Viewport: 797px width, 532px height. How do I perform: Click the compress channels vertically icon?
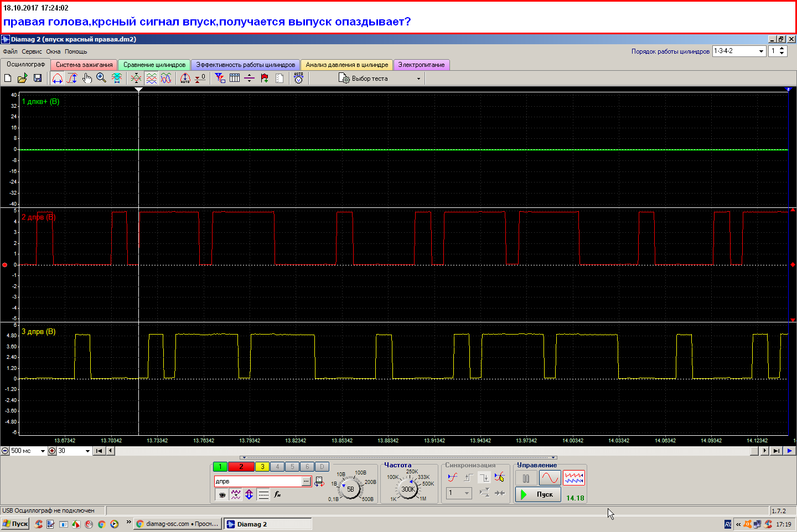tap(136, 78)
